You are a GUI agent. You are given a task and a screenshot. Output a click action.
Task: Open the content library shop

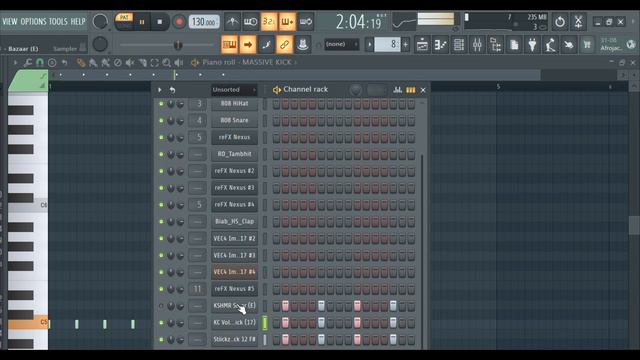(587, 44)
